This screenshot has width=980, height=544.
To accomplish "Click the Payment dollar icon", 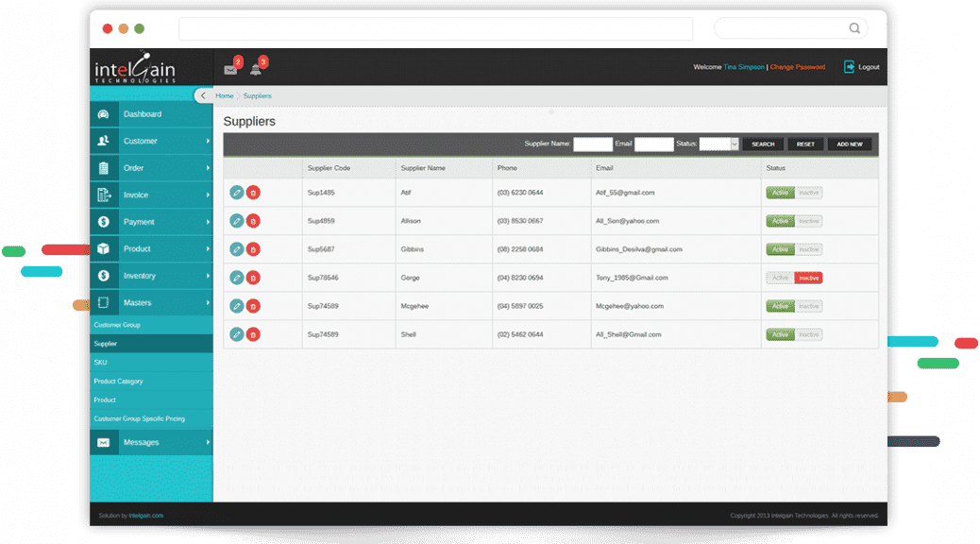I will coord(104,222).
